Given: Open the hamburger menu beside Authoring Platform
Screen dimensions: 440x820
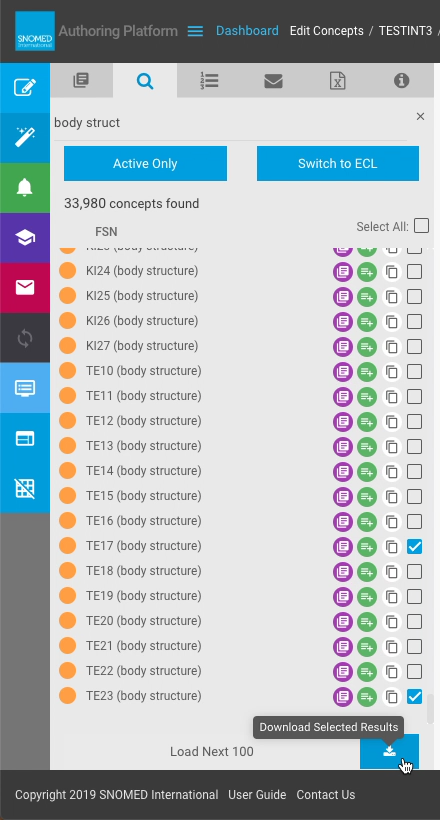Looking at the screenshot, I should point(195,31).
